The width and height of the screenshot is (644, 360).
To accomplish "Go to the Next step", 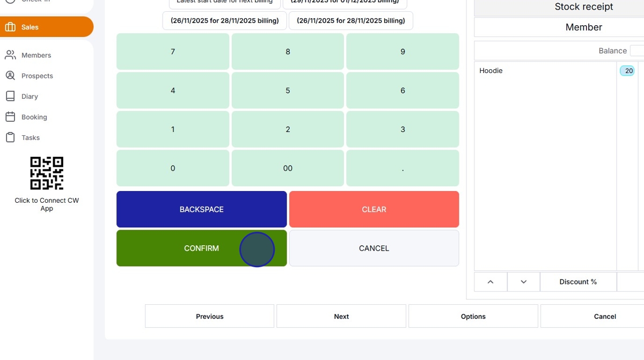I will 341,316.
